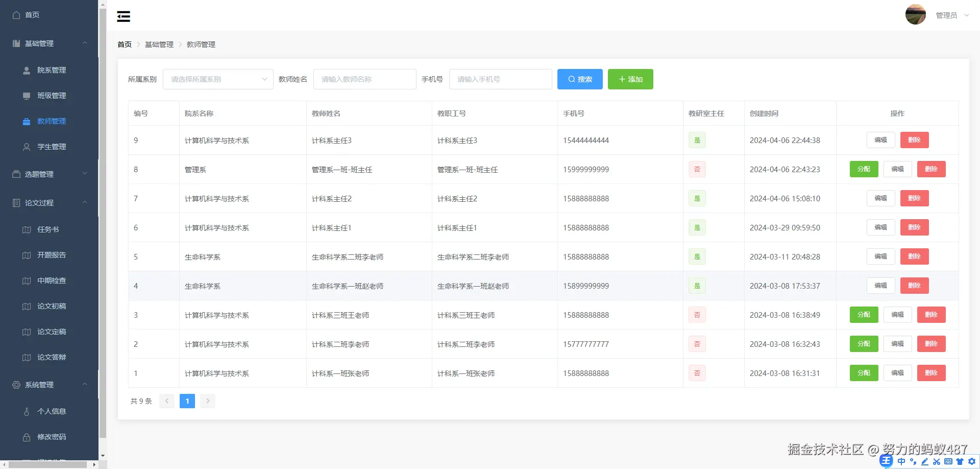The height and width of the screenshot is (469, 980).
Task: Click the 修改密码 lock icon
Action: [x=27, y=437]
